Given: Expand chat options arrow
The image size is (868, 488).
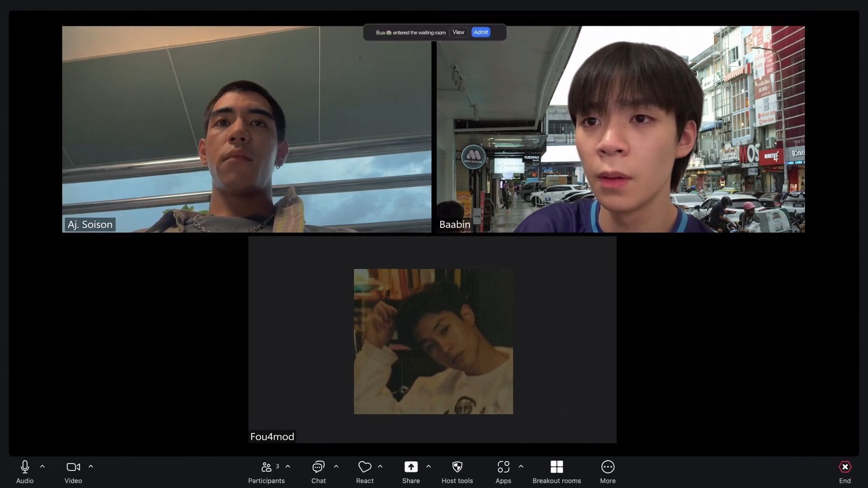Looking at the screenshot, I should point(336,466).
